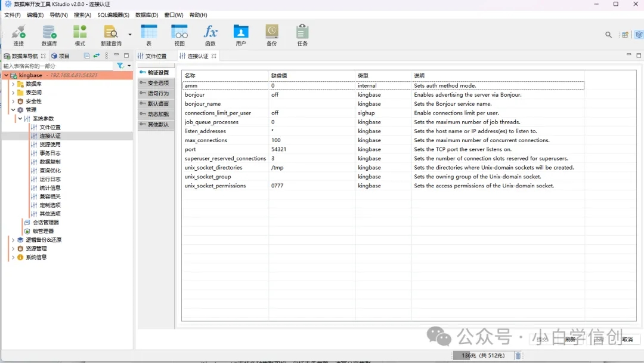The image size is (644, 363).
Task: Collapse all nodes icon in navigator panel
Action: click(x=86, y=56)
